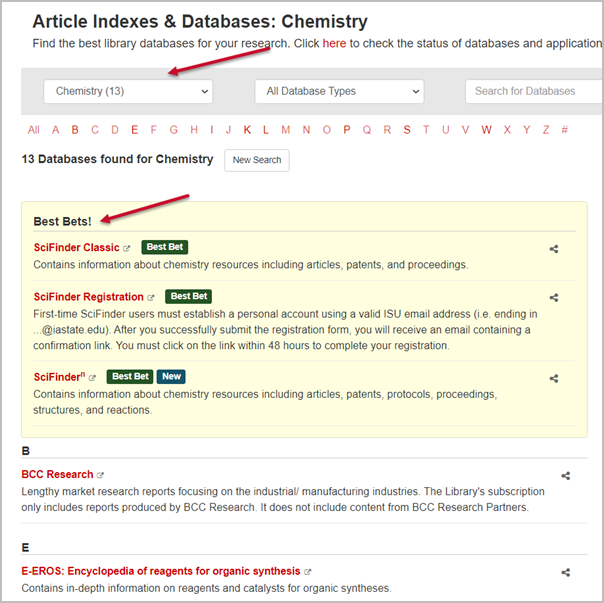Filter databases by letter D
The width and height of the screenshot is (604, 603).
coord(115,130)
